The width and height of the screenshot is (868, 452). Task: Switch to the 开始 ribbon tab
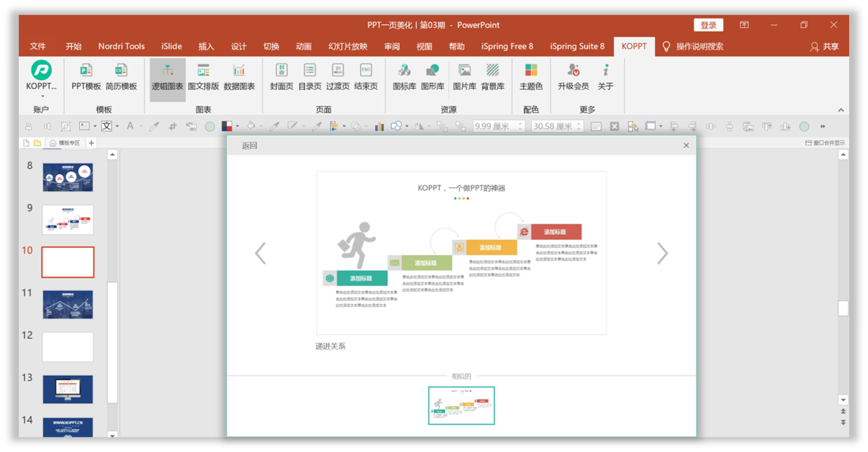click(73, 46)
